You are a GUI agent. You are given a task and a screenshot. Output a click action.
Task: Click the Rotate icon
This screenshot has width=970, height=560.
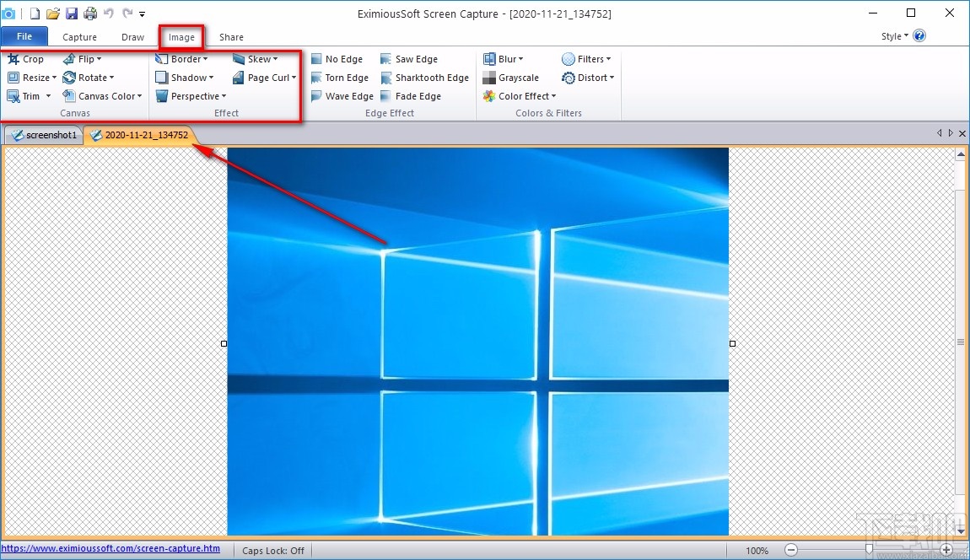[68, 78]
